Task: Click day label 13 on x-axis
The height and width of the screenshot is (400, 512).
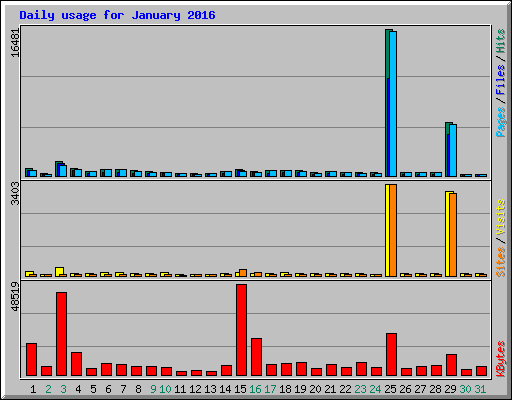Action: [210, 389]
